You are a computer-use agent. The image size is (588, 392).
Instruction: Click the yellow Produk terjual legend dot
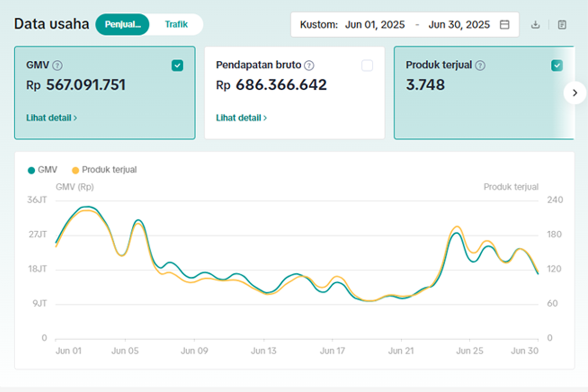click(75, 170)
